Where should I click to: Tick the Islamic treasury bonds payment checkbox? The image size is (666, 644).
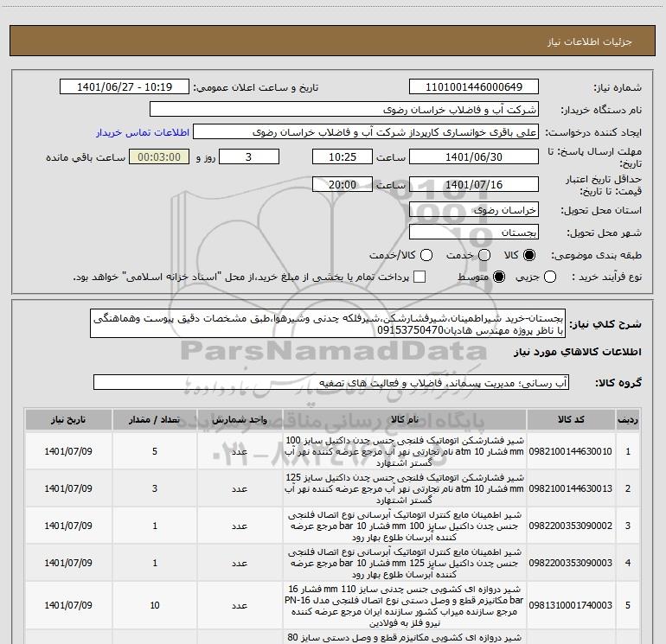pos(419,277)
